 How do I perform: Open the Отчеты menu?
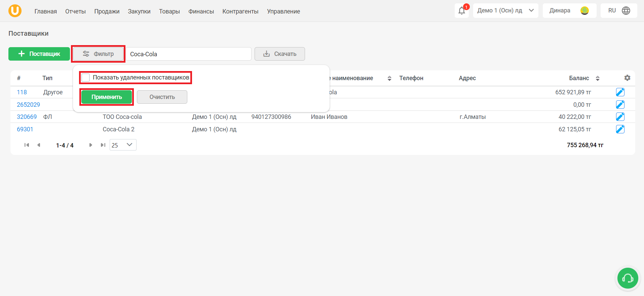[x=75, y=11]
